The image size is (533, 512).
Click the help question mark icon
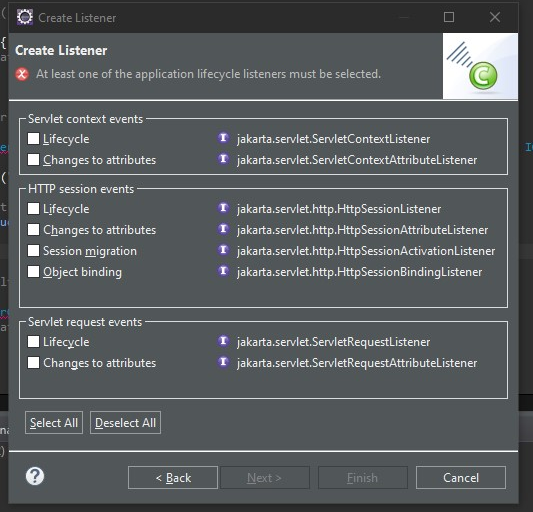(x=35, y=476)
